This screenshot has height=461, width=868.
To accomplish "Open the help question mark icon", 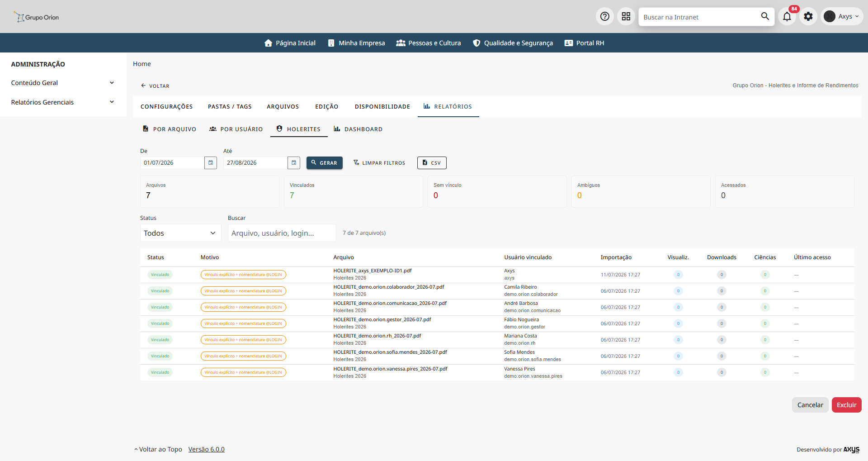I will coord(604,17).
